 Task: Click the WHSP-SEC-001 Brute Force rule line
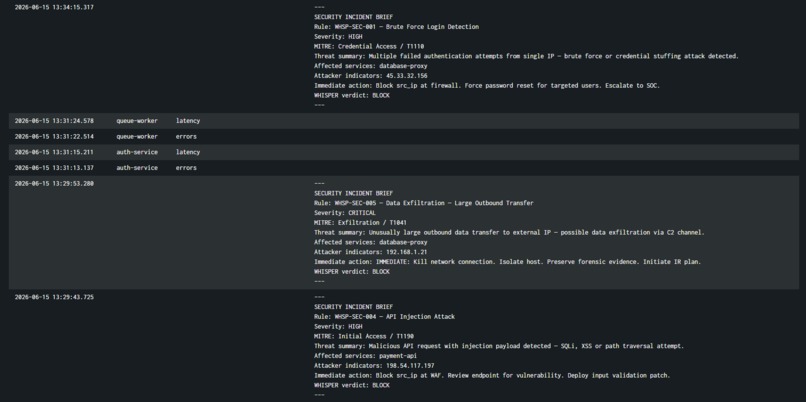[x=396, y=27]
